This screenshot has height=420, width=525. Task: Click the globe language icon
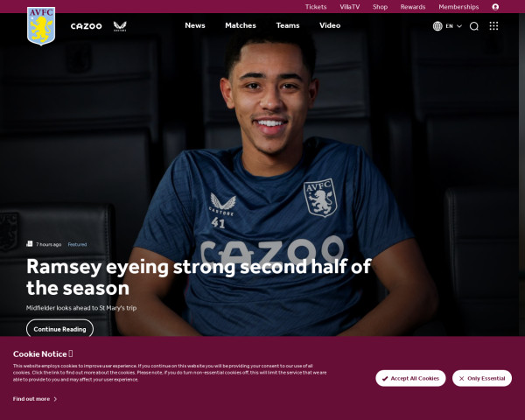point(437,26)
